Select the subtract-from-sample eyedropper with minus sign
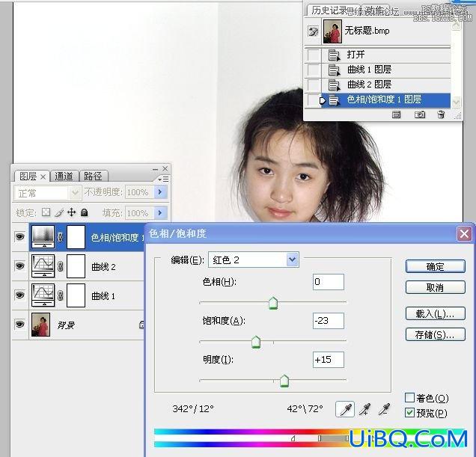Image resolution: width=476 pixels, height=457 pixels. pyautogui.click(x=384, y=409)
